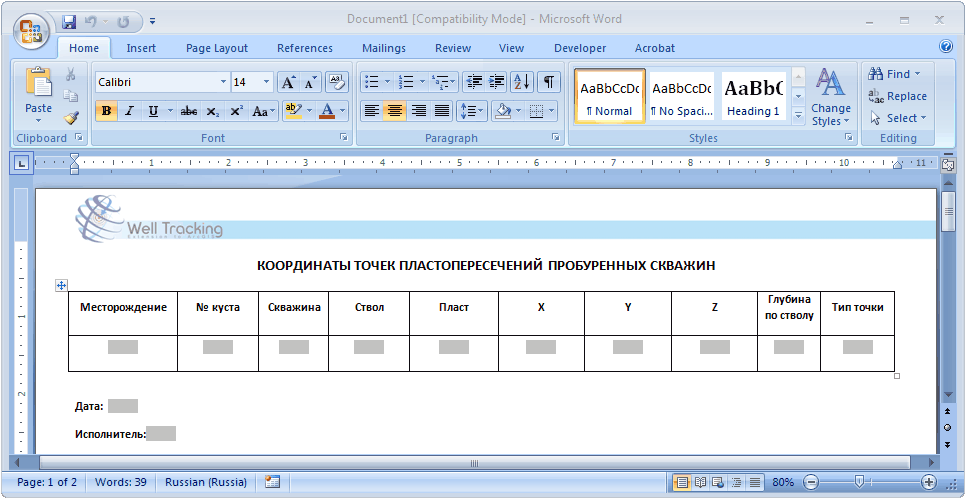Toggle Italic formatting

129,111
